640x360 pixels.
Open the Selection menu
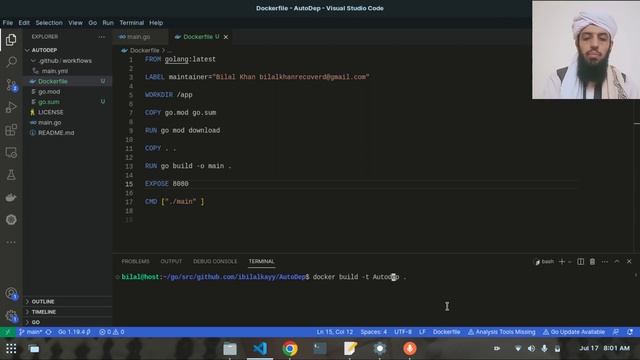(x=49, y=23)
